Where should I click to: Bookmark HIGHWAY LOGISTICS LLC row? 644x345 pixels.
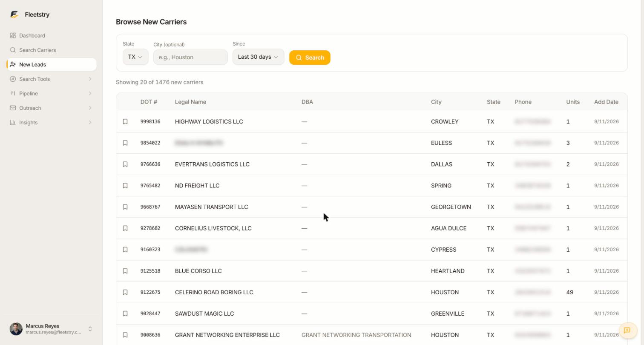coord(125,122)
